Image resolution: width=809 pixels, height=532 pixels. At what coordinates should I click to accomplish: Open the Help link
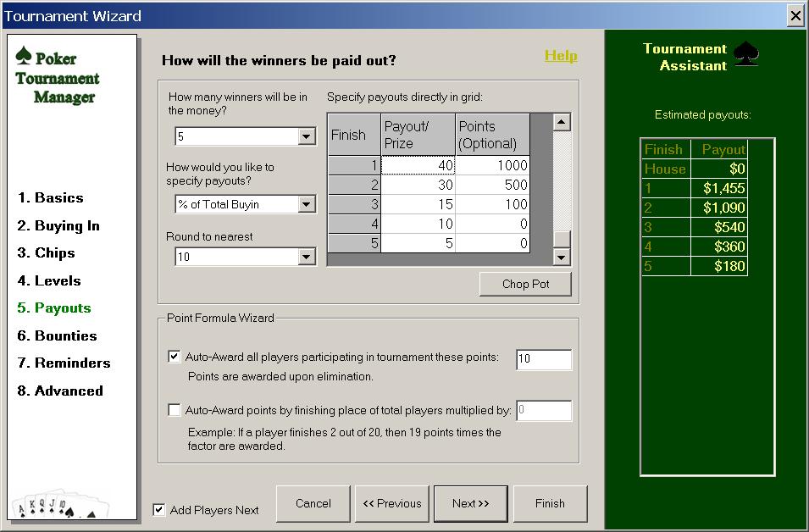point(560,55)
